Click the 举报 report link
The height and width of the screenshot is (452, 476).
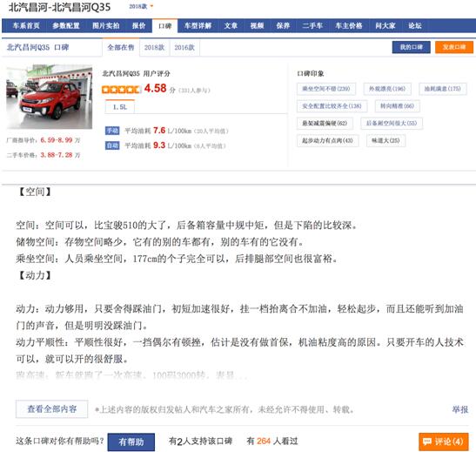(x=460, y=409)
